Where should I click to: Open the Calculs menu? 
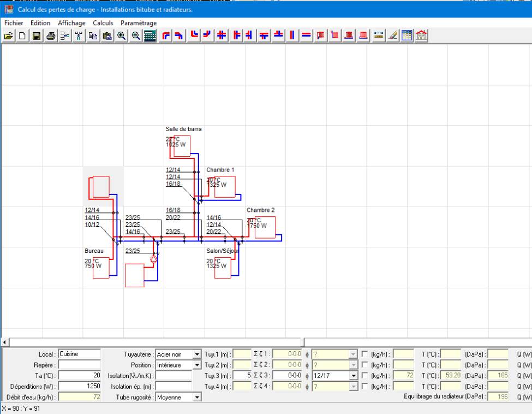103,23
